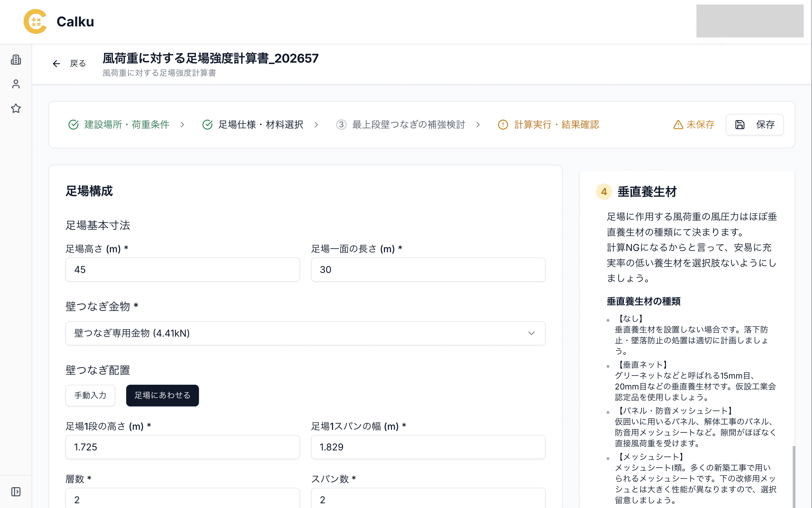Click the 足場1段の高さ (m) input field

(183, 447)
